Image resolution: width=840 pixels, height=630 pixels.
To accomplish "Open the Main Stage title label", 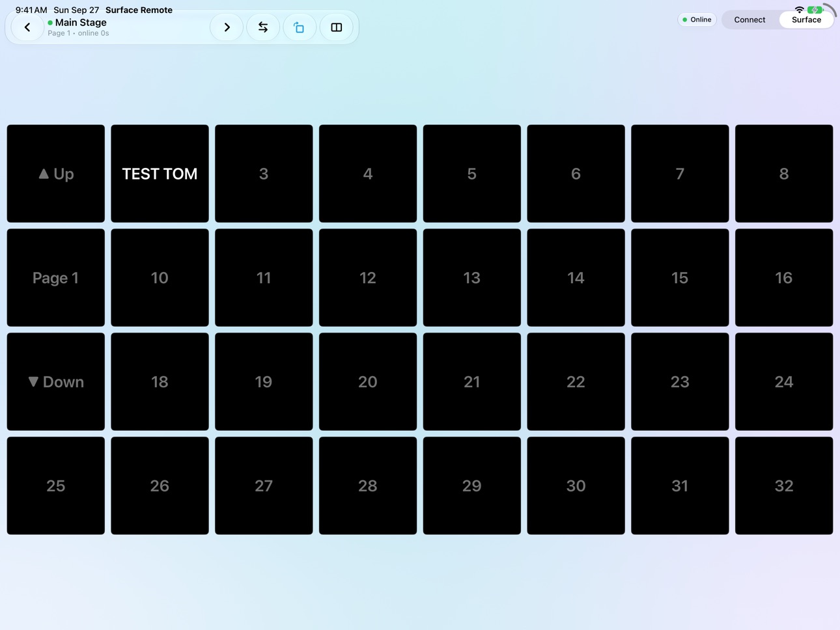I will coord(81,22).
